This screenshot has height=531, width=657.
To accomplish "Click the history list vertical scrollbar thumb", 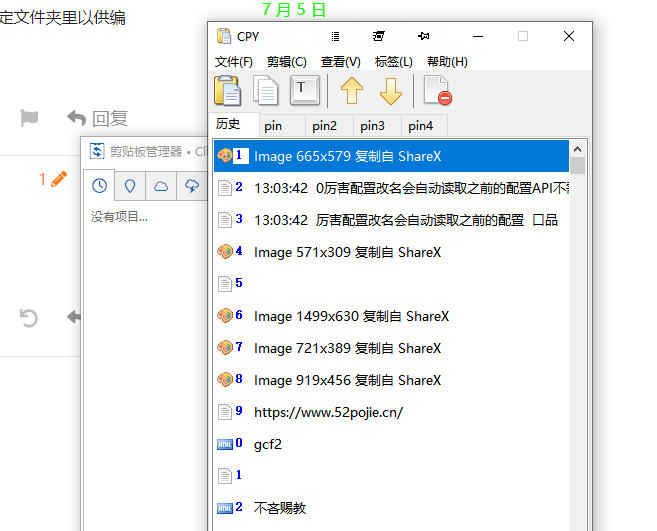I will 577,165.
